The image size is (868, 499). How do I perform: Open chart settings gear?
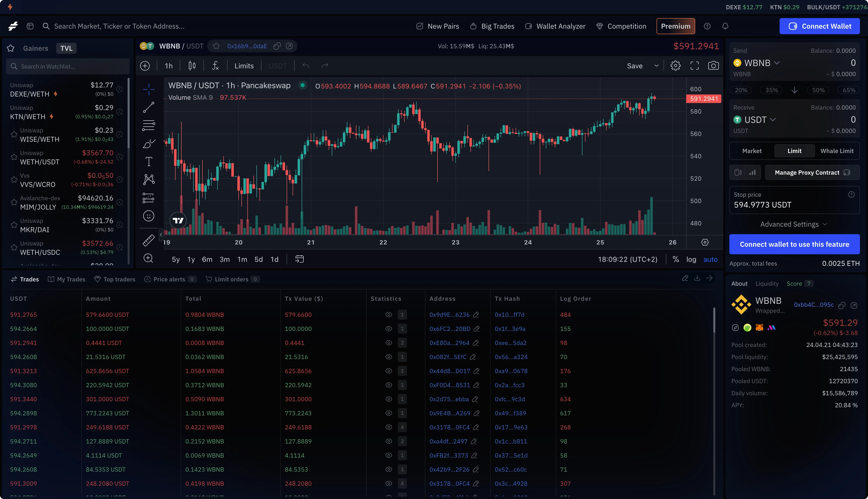pyautogui.click(x=676, y=66)
